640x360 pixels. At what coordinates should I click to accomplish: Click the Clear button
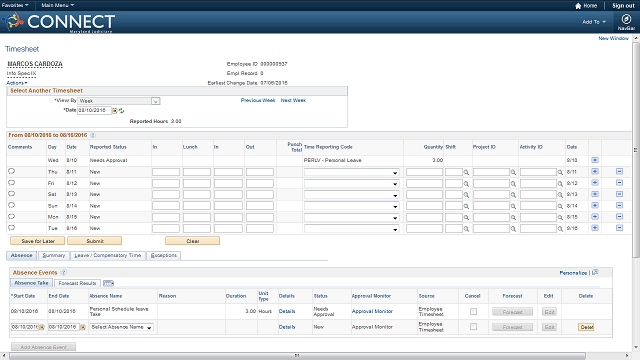(193, 241)
